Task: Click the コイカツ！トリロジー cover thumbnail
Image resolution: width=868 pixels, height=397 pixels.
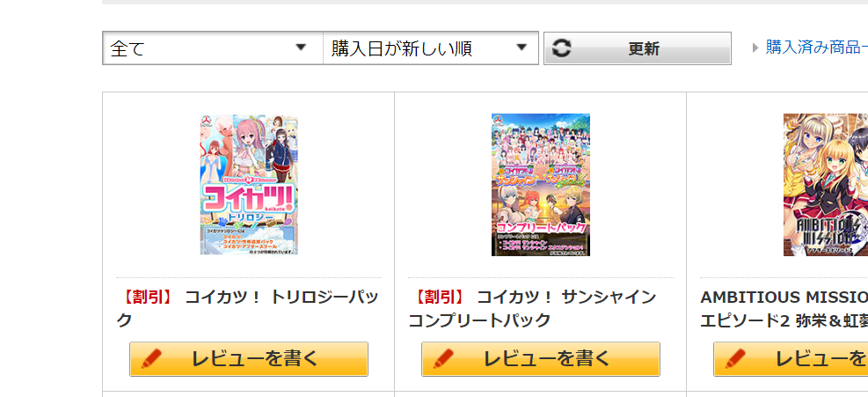Action: click(249, 185)
